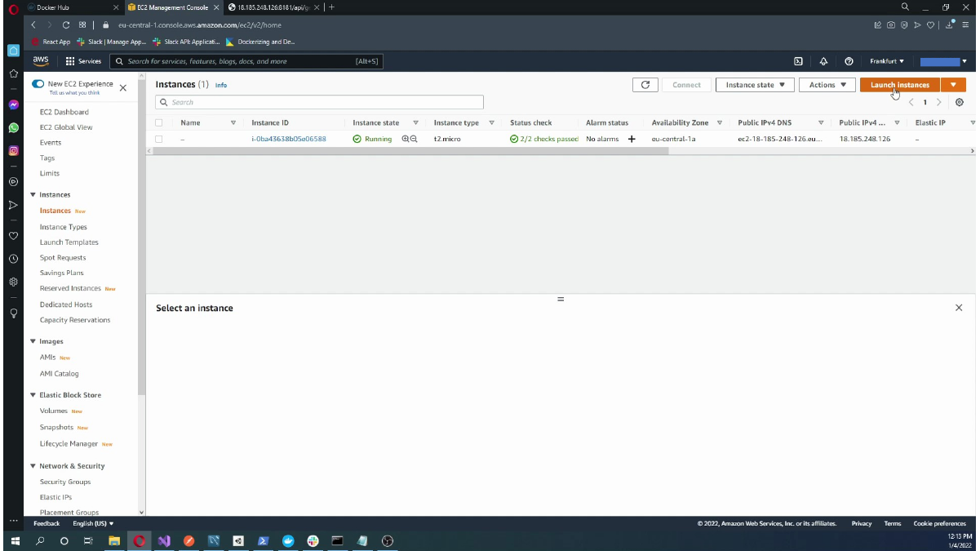Click the disabled Connect button
Image resolution: width=980 pixels, height=551 pixels.
tap(686, 85)
